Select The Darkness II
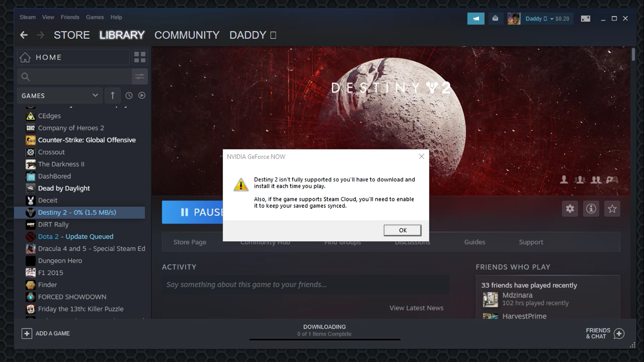This screenshot has height=362, width=644. (x=61, y=164)
